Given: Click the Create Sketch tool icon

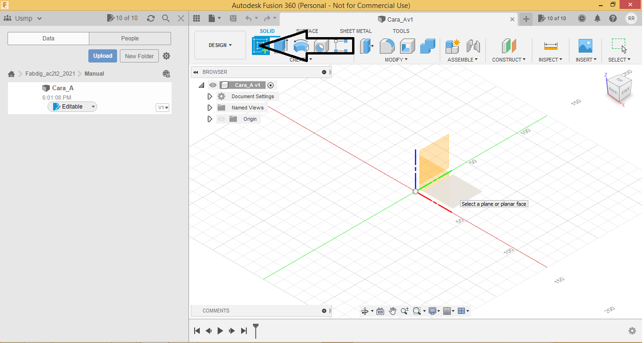Looking at the screenshot, I should [261, 46].
